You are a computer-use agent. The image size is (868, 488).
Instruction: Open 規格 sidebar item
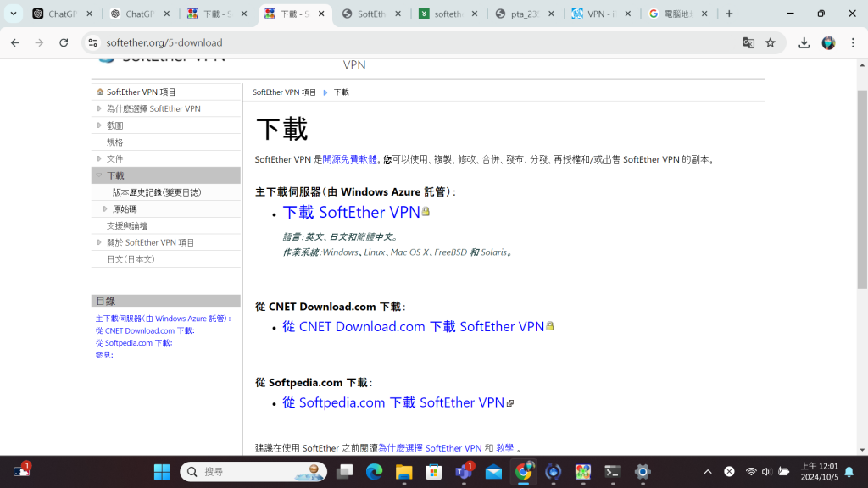114,142
